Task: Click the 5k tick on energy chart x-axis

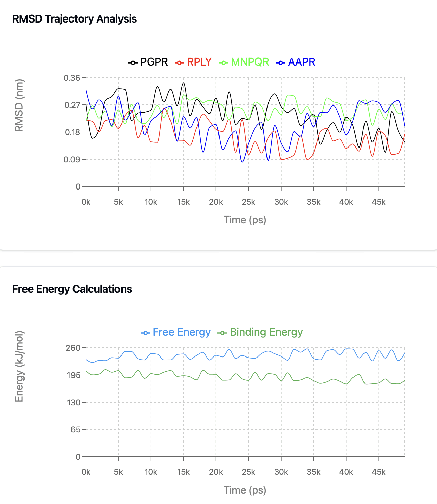Action: 118,472
